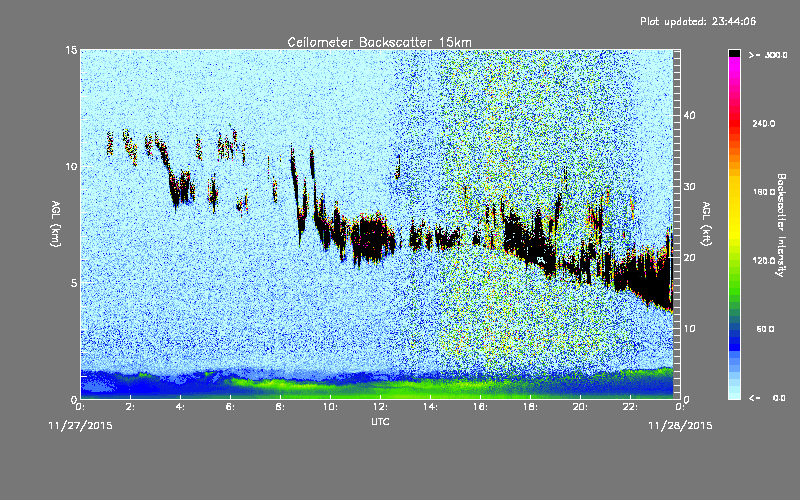Click the colorbar value 120.0
Image resolution: width=800 pixels, height=500 pixels.
pos(764,260)
